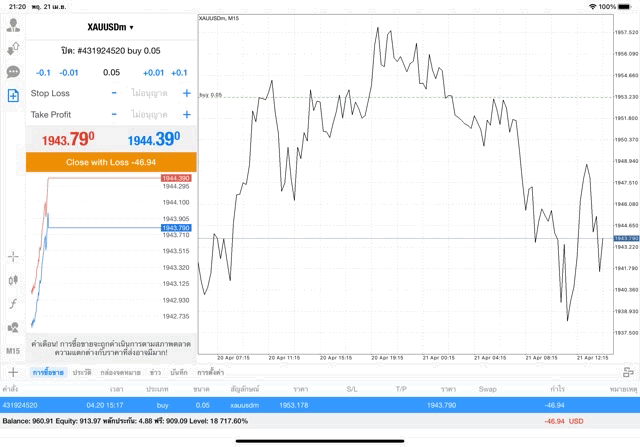Select the Take Profit value field
Image resolution: width=640 pixels, height=447 pixels.
point(149,114)
